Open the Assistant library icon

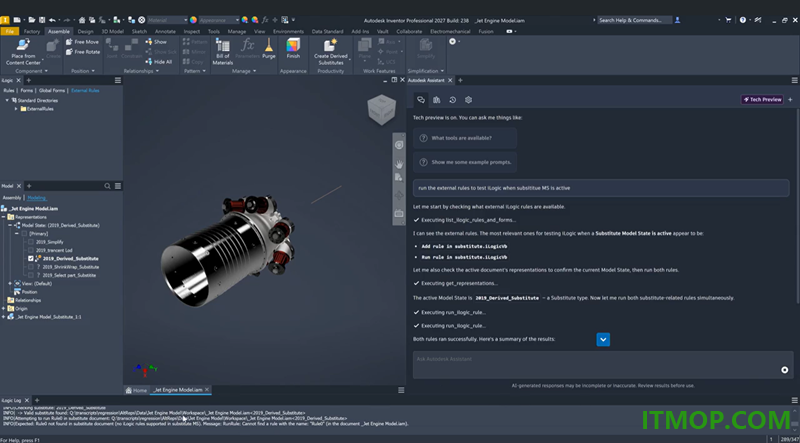[437, 100]
